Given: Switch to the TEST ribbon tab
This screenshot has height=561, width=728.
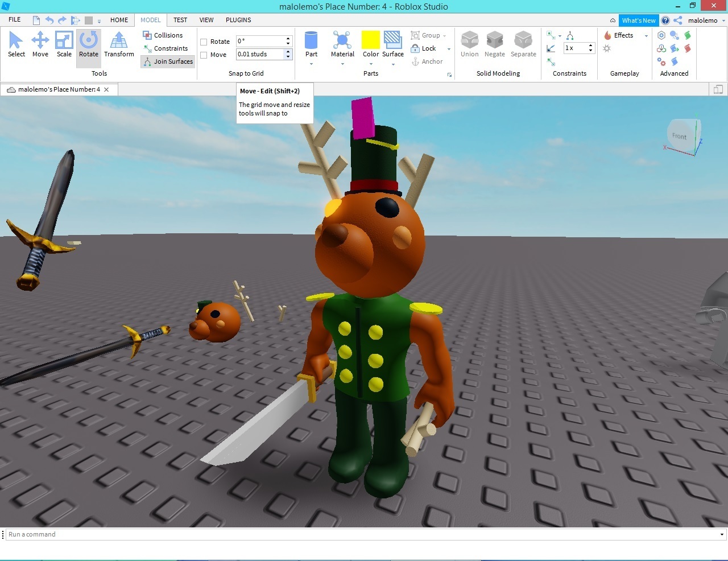Looking at the screenshot, I should (x=180, y=20).
